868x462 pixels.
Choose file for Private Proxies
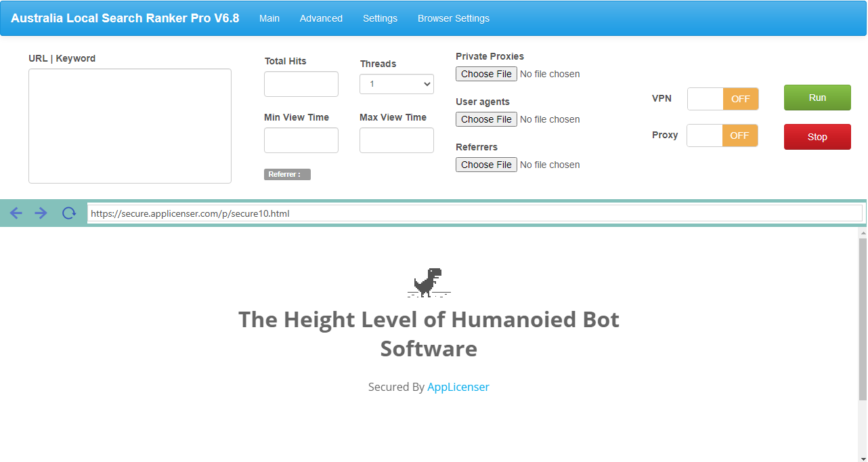(486, 74)
